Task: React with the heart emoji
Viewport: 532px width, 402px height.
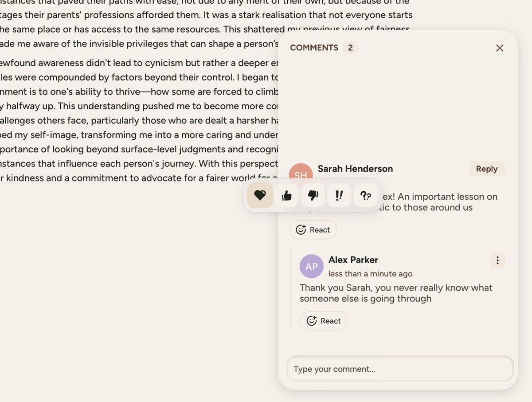Action: click(x=260, y=195)
